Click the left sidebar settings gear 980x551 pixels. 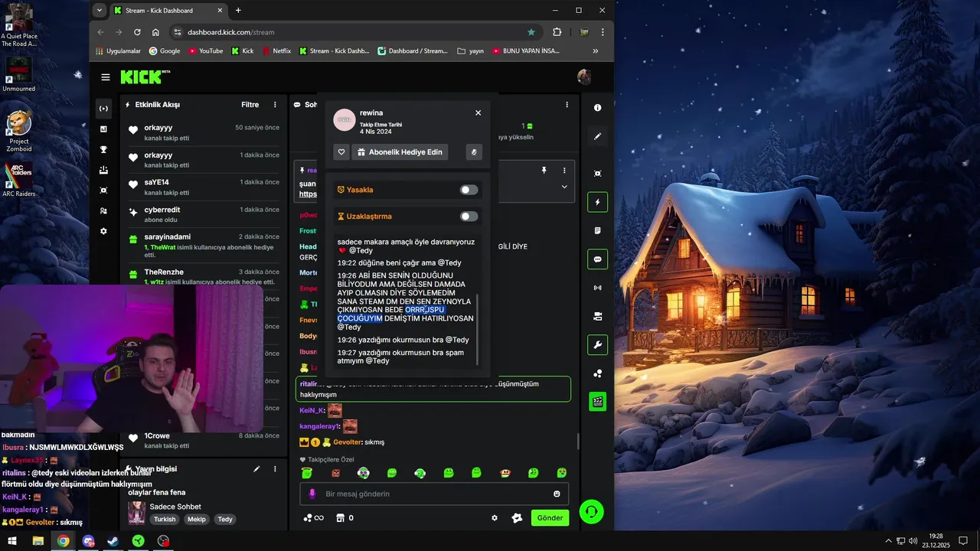(103, 231)
